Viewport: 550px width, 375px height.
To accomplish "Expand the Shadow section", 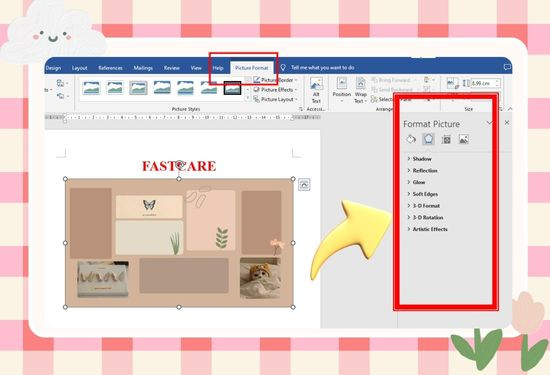I will (x=419, y=159).
